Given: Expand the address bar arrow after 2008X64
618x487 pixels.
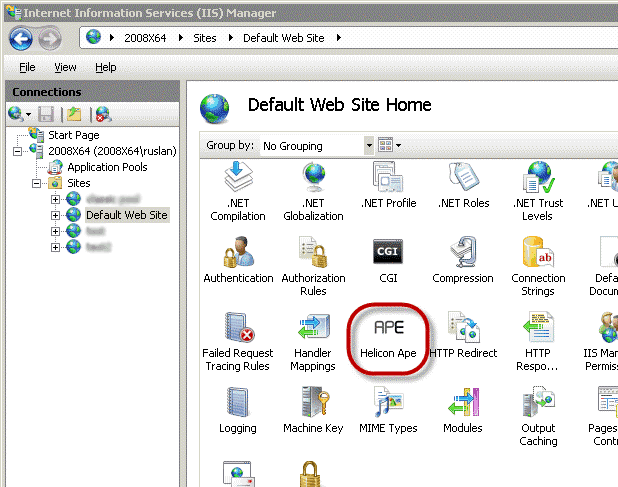Looking at the screenshot, I should [181, 38].
